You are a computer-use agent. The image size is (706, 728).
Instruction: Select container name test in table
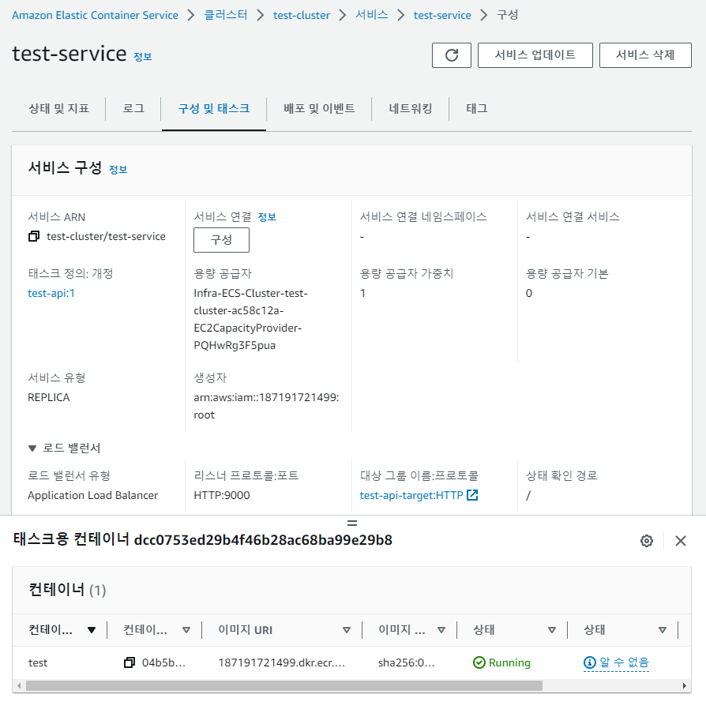[x=38, y=663]
